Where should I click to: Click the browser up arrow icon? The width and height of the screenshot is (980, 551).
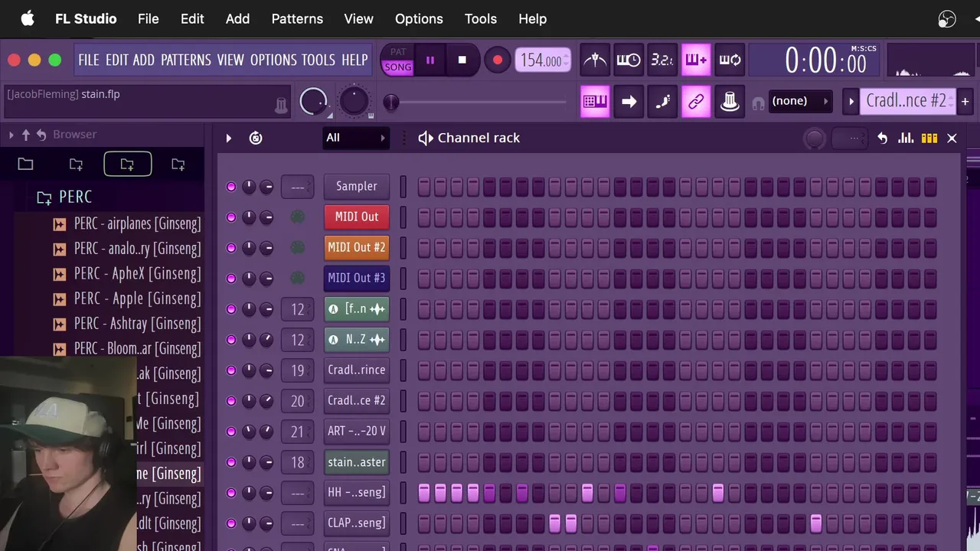(x=25, y=135)
